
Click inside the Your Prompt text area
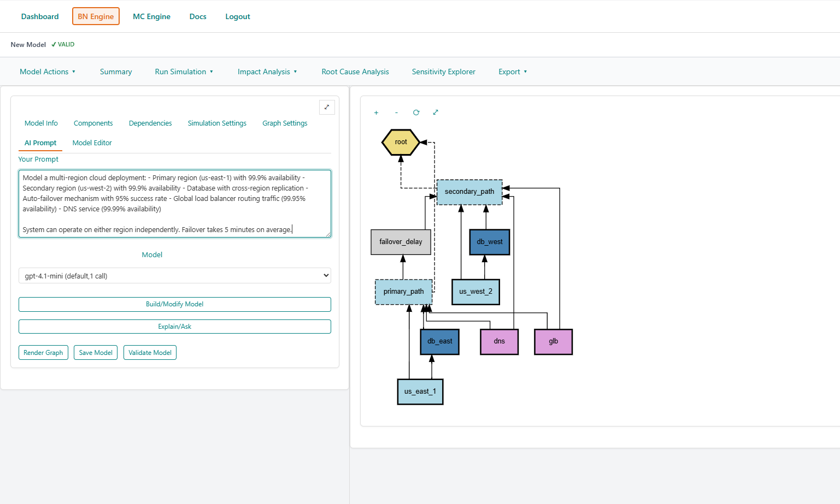click(175, 204)
